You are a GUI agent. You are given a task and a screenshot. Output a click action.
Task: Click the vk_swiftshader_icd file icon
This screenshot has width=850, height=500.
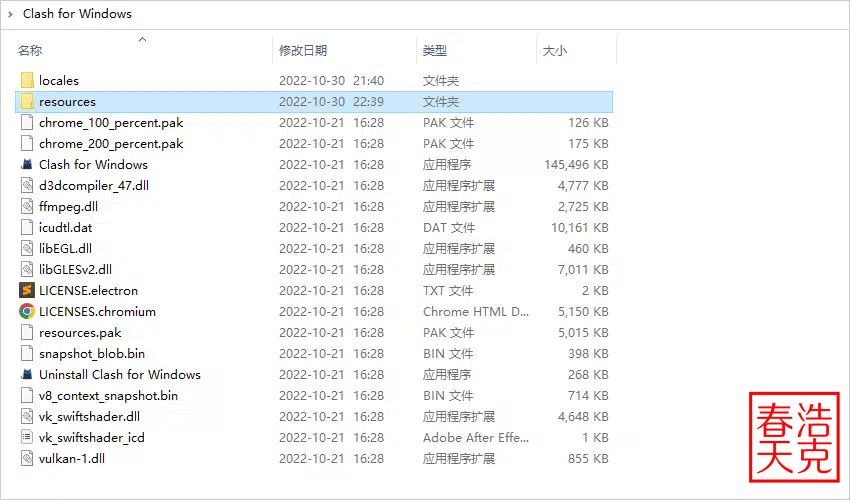(x=27, y=438)
